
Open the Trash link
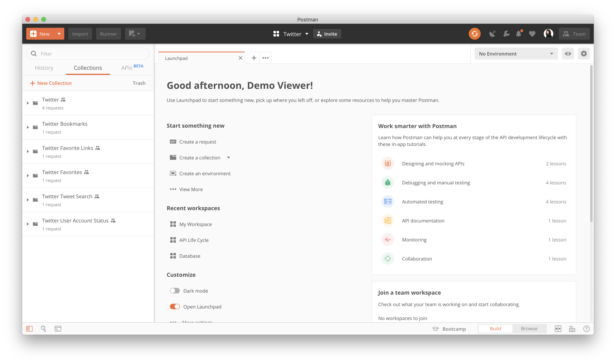(x=139, y=83)
